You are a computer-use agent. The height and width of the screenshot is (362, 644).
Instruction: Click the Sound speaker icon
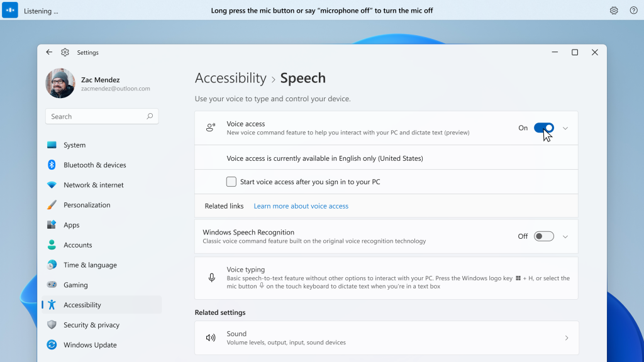[x=211, y=337]
